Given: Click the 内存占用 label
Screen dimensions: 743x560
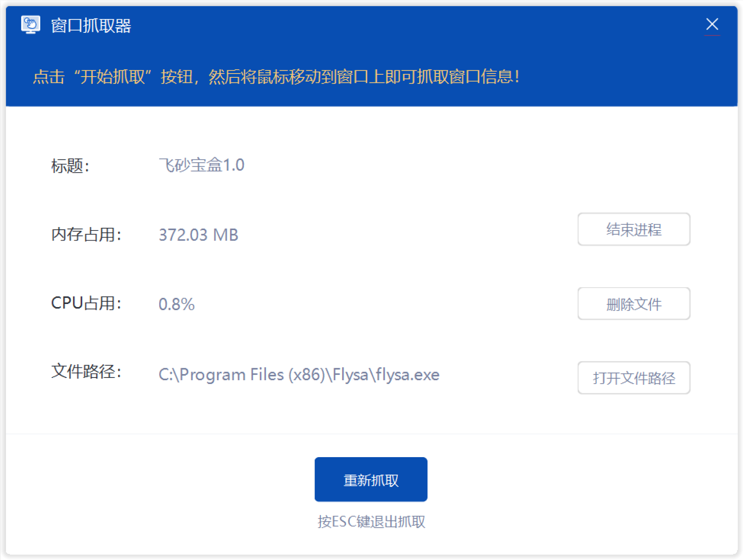Looking at the screenshot, I should [x=86, y=235].
